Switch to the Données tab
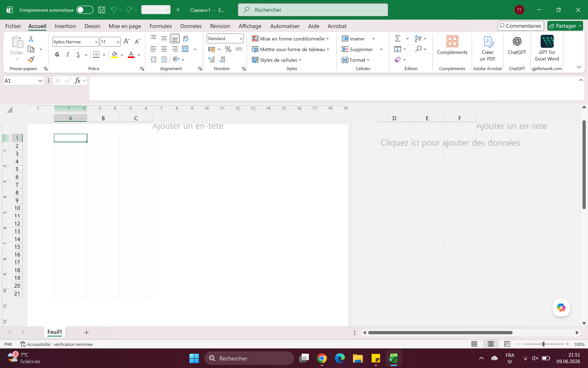 coord(191,26)
